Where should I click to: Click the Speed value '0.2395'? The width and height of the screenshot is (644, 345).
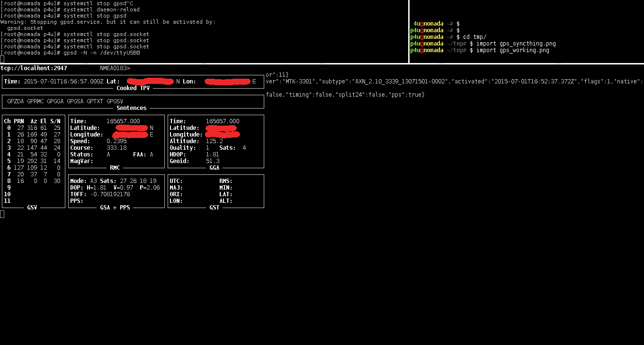pyautogui.click(x=116, y=141)
